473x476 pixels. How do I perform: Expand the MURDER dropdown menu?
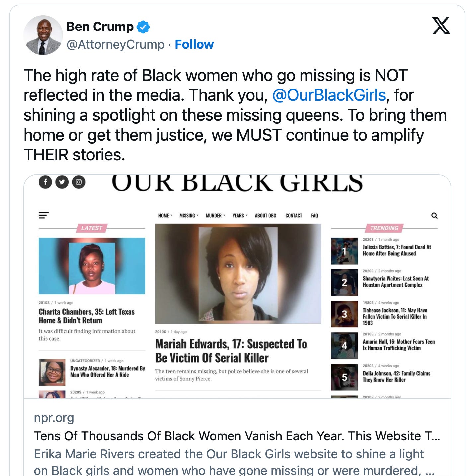[216, 216]
